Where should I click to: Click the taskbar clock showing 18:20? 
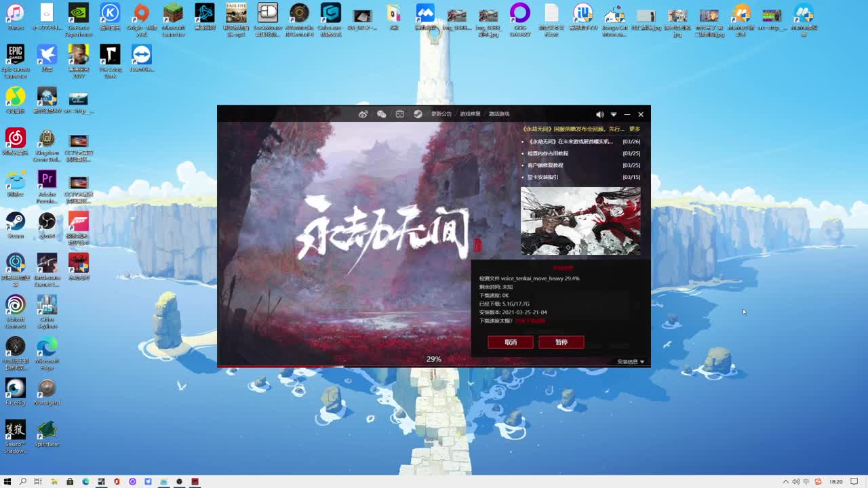pos(836,481)
